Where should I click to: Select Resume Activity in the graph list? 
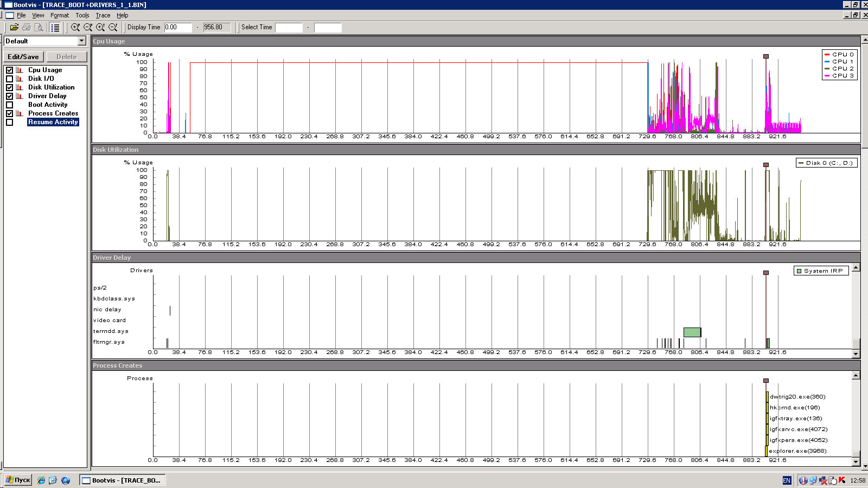[53, 122]
